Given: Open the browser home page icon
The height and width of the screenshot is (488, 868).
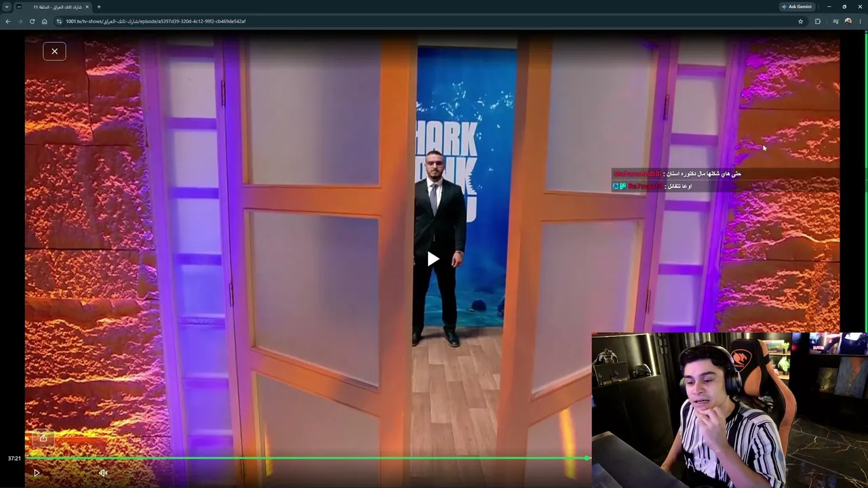Looking at the screenshot, I should coord(45,22).
